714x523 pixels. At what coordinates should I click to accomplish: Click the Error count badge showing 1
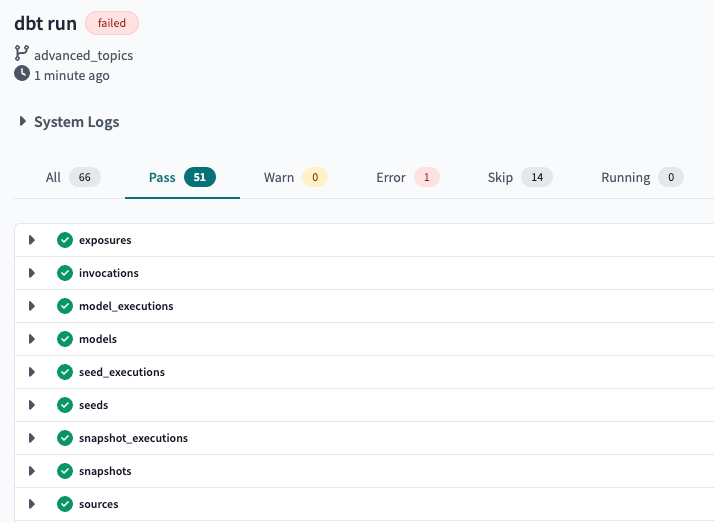[x=427, y=177]
